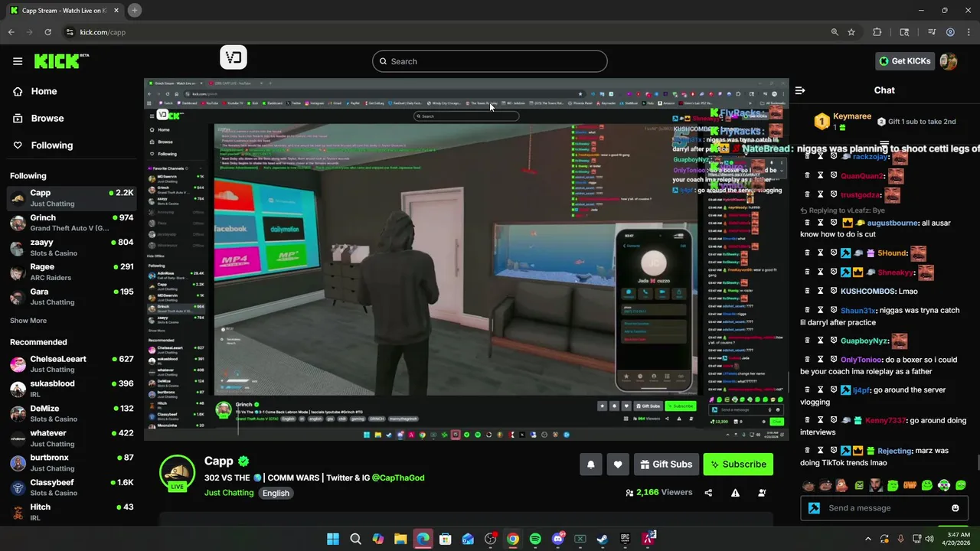The width and height of the screenshot is (980, 551).
Task: Select zaayy channel in Following list
Action: [70, 247]
